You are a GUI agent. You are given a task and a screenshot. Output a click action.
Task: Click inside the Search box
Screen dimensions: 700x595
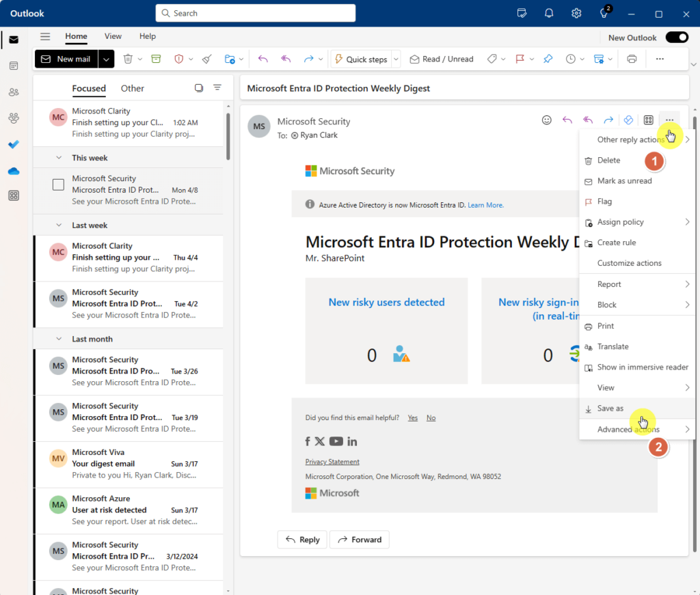(x=256, y=13)
